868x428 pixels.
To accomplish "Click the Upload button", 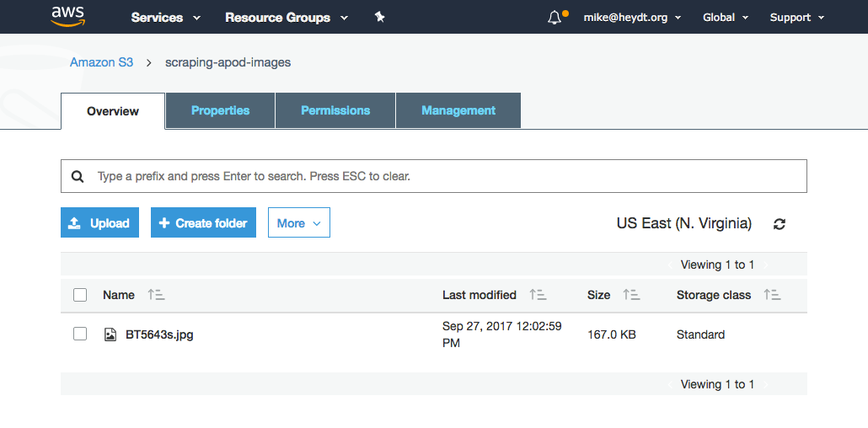I will click(x=99, y=222).
